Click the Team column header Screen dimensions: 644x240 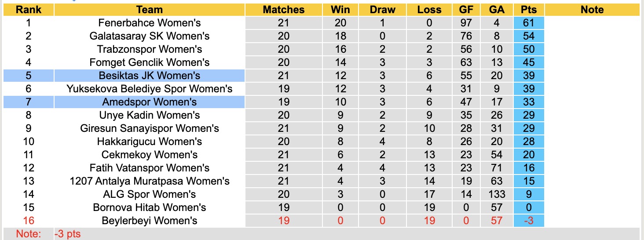pos(150,10)
